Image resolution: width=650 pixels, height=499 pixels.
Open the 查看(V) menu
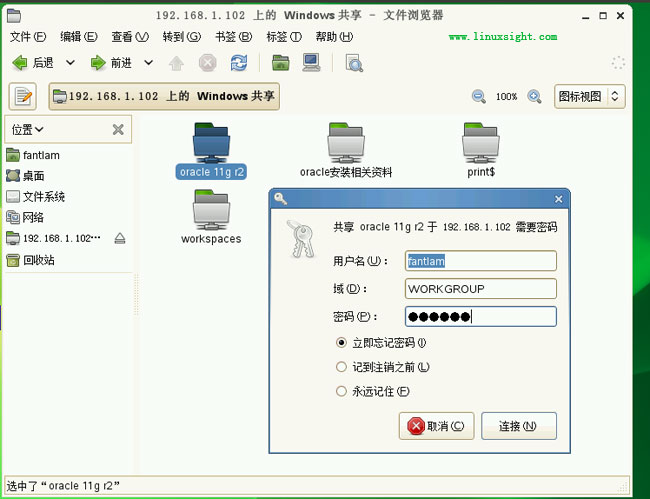[130, 37]
